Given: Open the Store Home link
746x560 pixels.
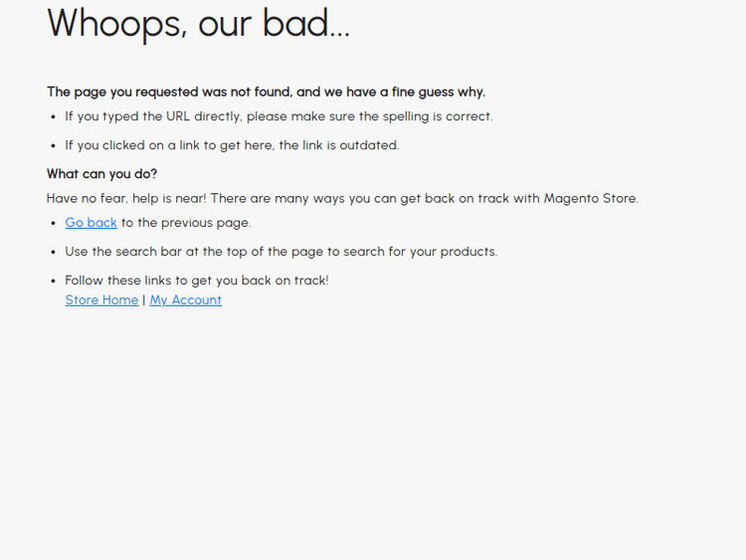Looking at the screenshot, I should [101, 300].
